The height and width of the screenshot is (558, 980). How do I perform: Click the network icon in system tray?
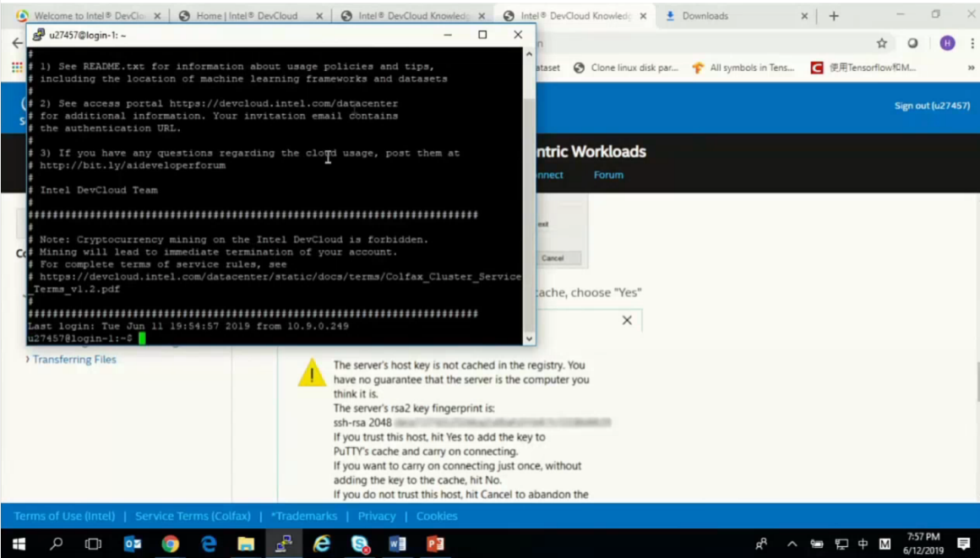841,544
